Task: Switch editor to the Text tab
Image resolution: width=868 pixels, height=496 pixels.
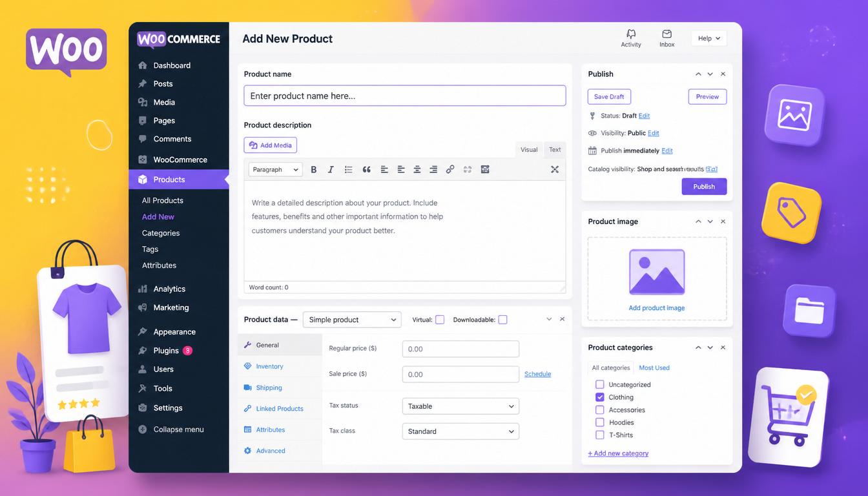Action: click(555, 150)
